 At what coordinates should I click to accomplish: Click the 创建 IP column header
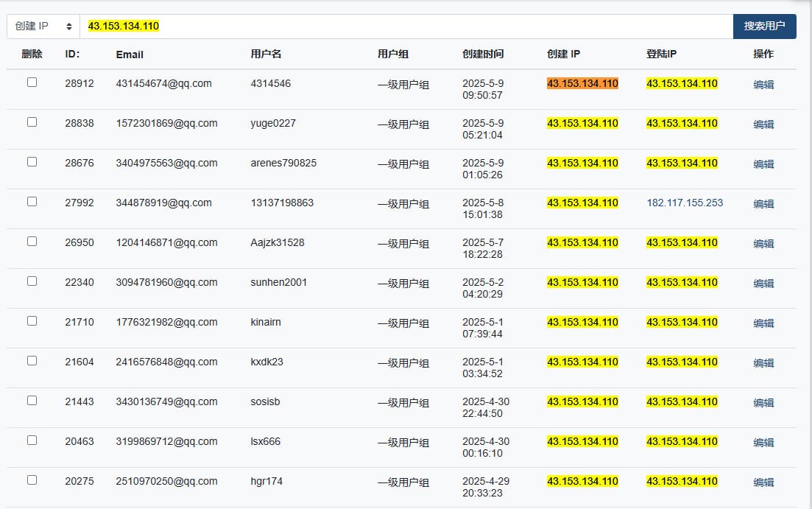coord(563,54)
